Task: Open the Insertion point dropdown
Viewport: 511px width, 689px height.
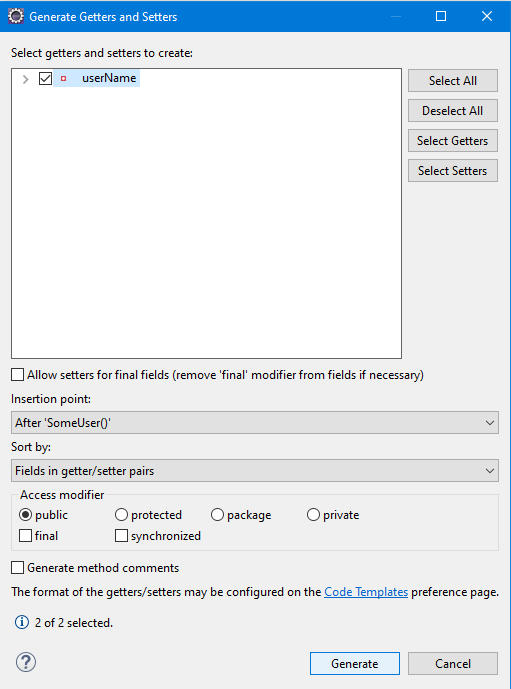Action: pos(255,423)
